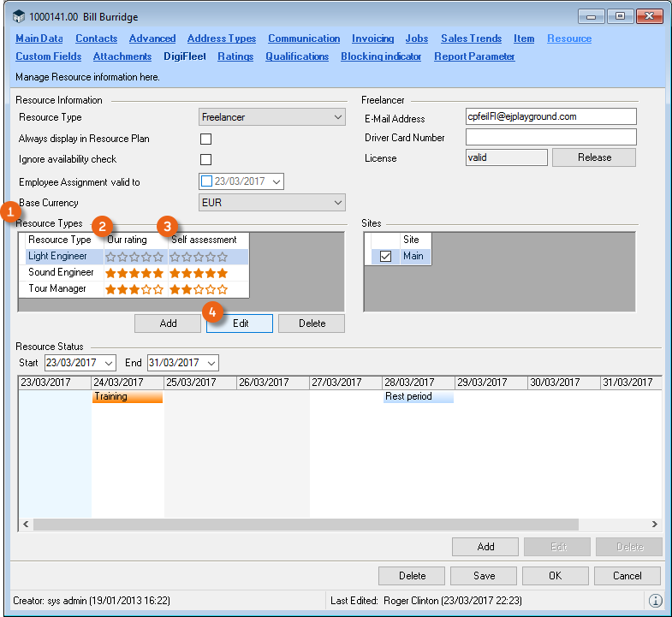The width and height of the screenshot is (672, 617).
Task: Click the Driver Card Number field
Action: click(x=550, y=137)
